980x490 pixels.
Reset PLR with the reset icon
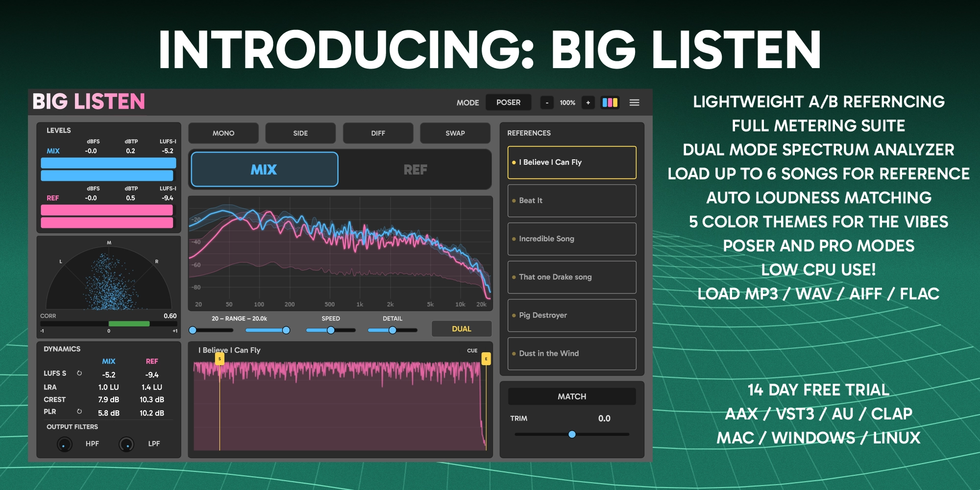coord(79,412)
